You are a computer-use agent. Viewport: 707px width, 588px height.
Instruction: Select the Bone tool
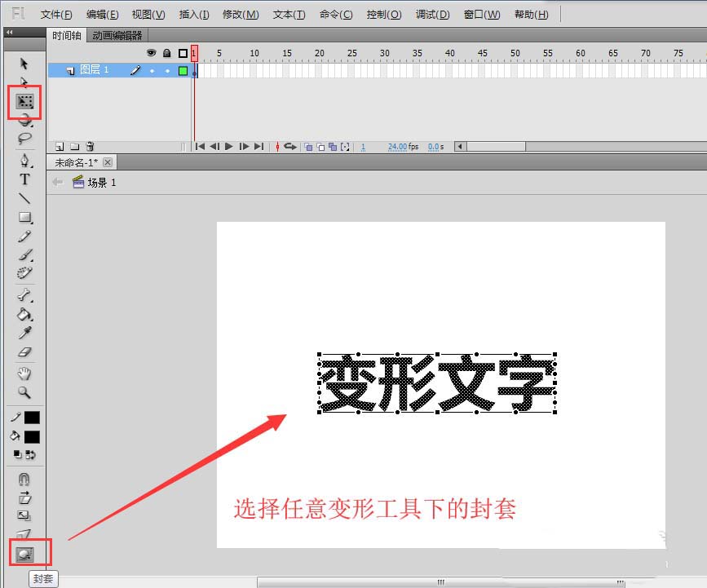tap(24, 295)
